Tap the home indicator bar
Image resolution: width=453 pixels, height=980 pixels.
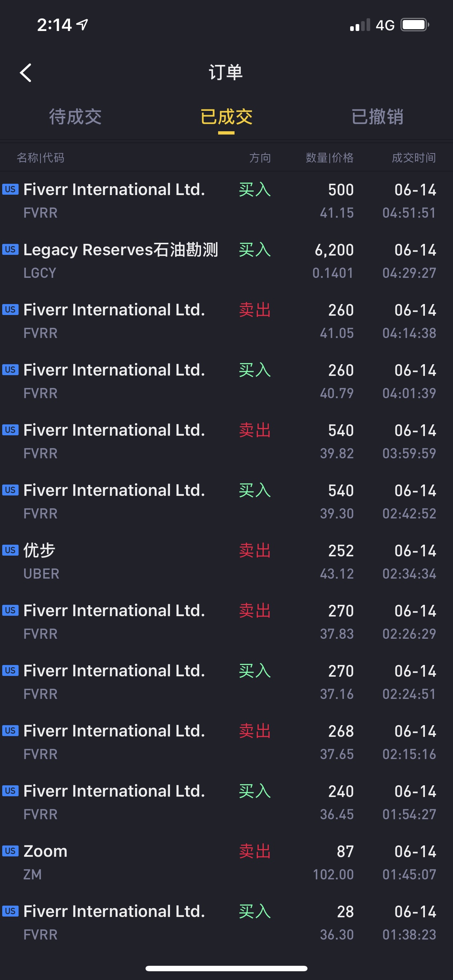point(226,969)
